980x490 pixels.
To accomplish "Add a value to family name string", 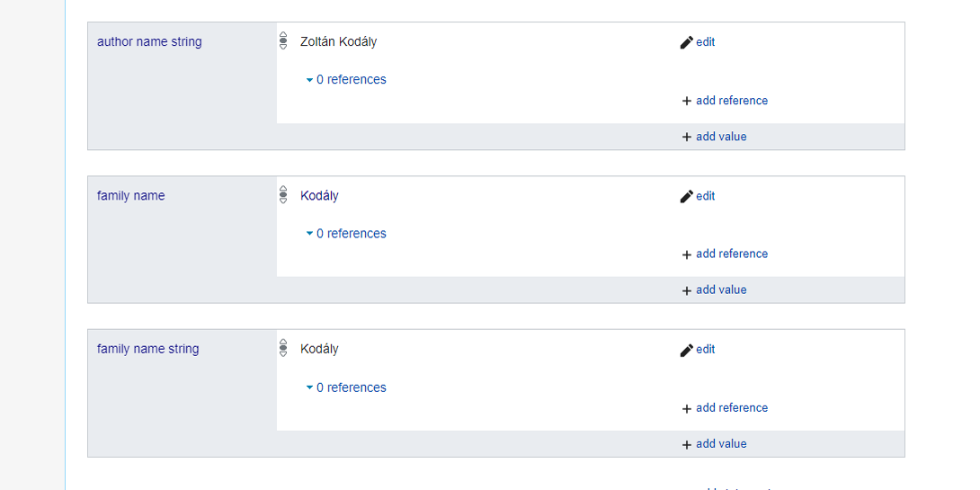I will pos(720,444).
